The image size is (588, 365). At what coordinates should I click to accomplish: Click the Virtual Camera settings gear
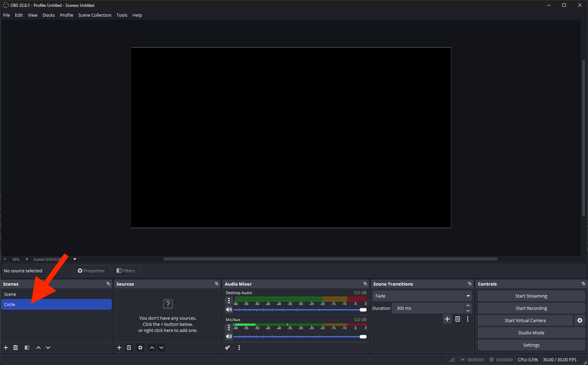tap(580, 320)
